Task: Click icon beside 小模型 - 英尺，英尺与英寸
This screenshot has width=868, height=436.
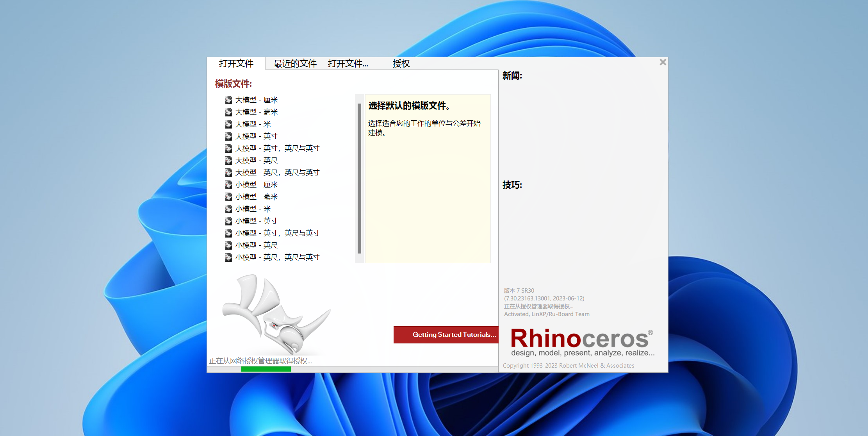Action: [228, 257]
